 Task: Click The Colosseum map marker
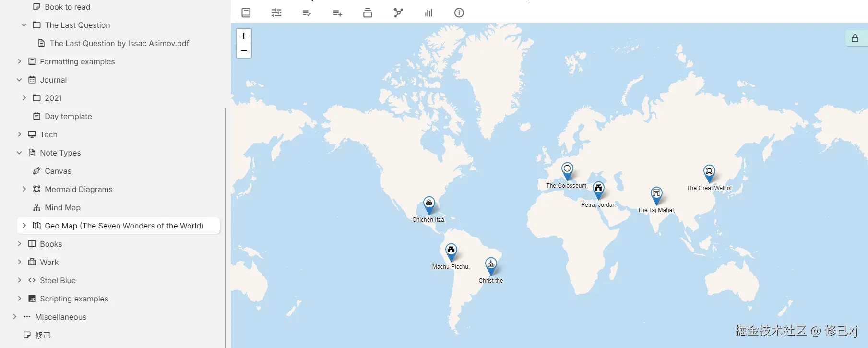pos(567,171)
